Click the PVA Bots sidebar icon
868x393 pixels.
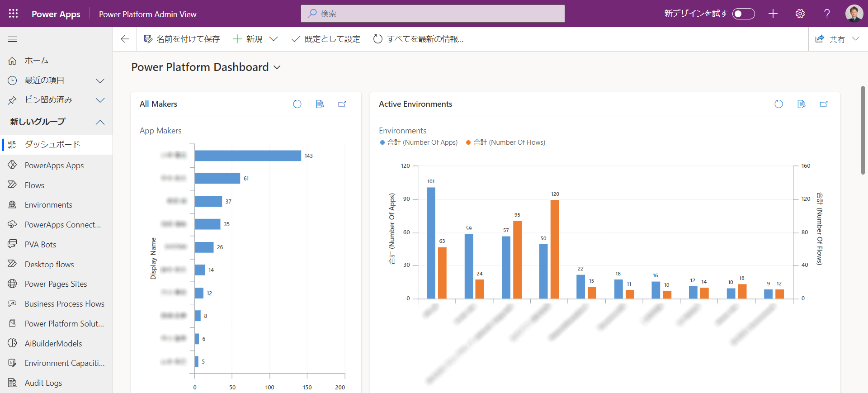click(x=12, y=244)
